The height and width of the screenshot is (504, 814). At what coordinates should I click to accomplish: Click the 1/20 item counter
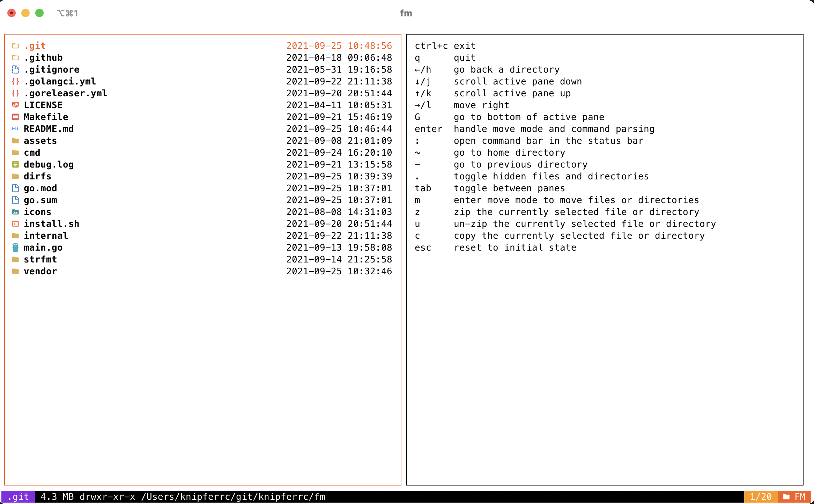(761, 497)
